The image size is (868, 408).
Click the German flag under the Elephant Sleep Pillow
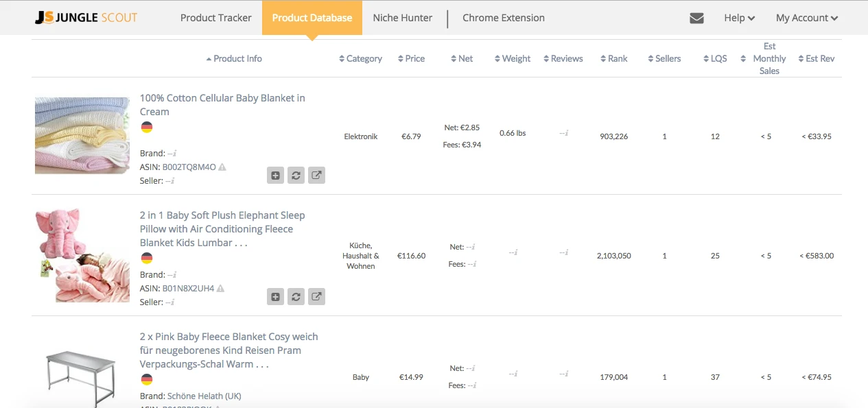[x=146, y=258]
